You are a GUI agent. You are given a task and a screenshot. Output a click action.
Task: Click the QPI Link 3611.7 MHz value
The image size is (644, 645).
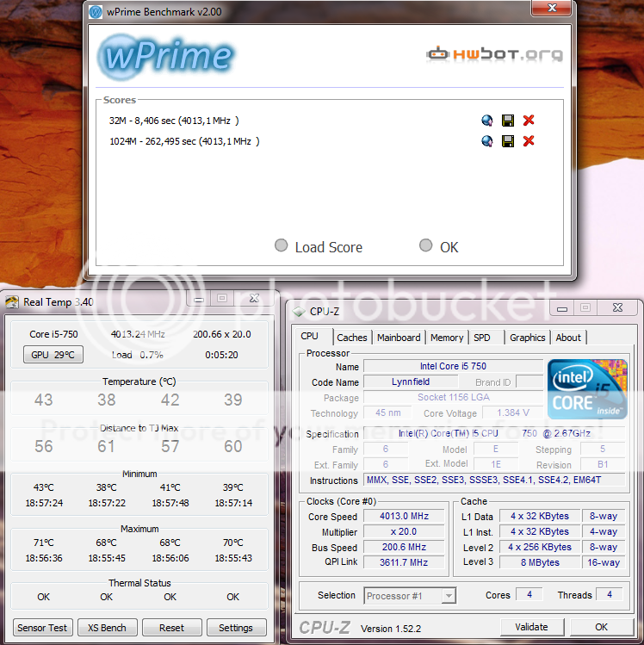[x=404, y=562]
